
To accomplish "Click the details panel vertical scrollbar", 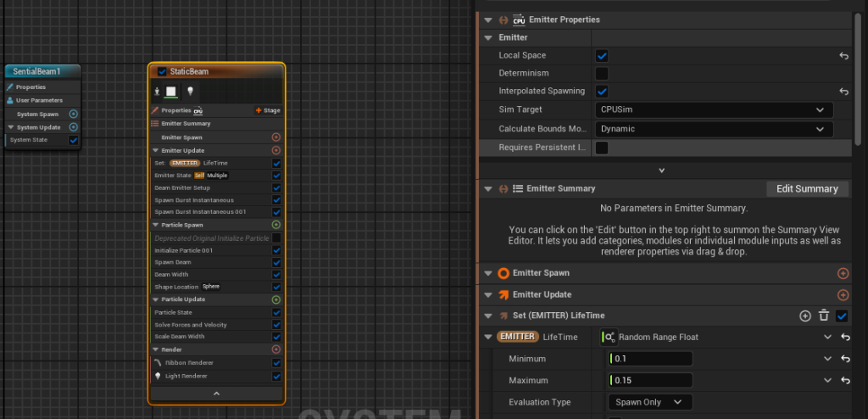I will [858, 77].
